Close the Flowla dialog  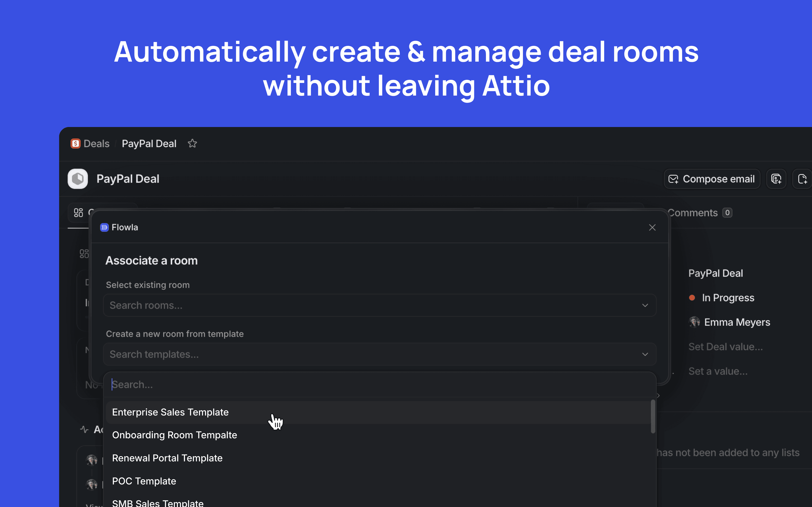[652, 227]
